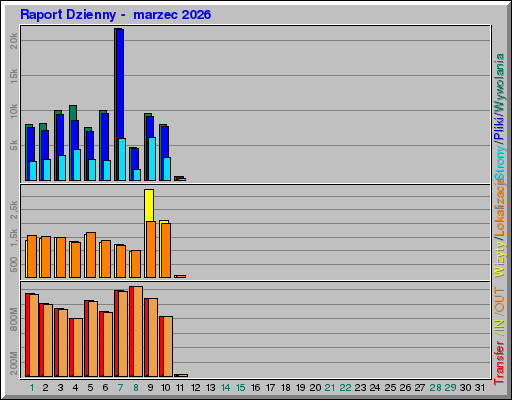Click the cyan Strony bar for day 1
The height and width of the screenshot is (400, 512).
33,171
